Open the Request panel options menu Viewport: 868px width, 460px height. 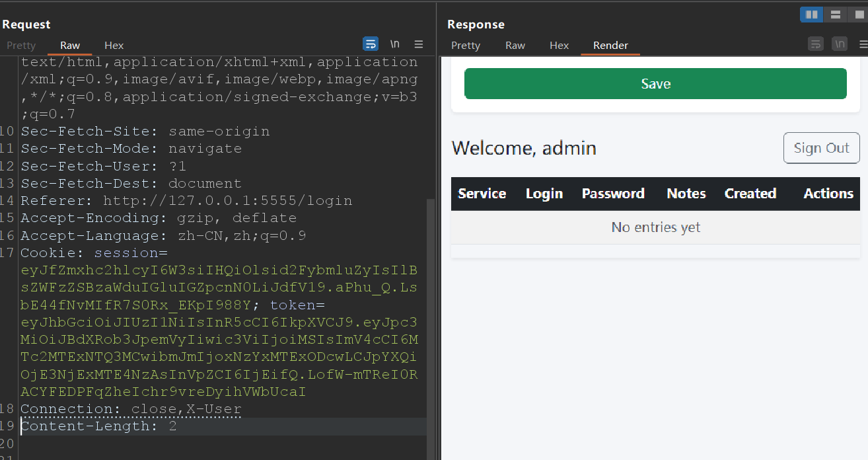418,44
